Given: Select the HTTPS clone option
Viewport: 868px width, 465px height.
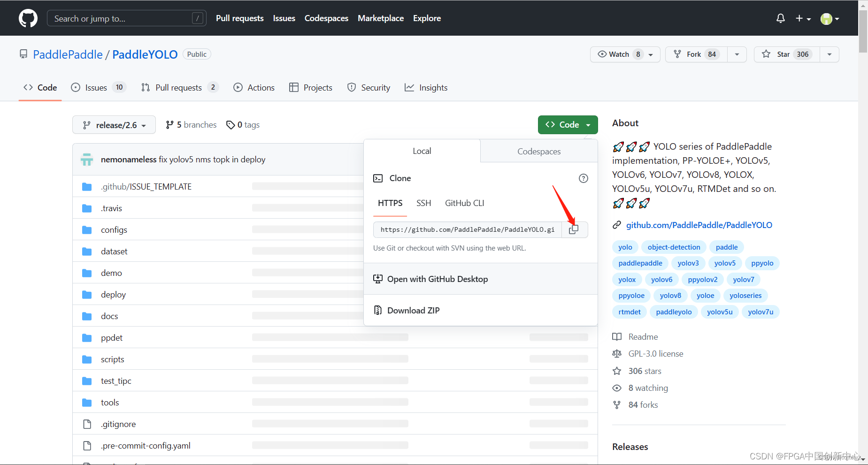Looking at the screenshot, I should pyautogui.click(x=390, y=203).
